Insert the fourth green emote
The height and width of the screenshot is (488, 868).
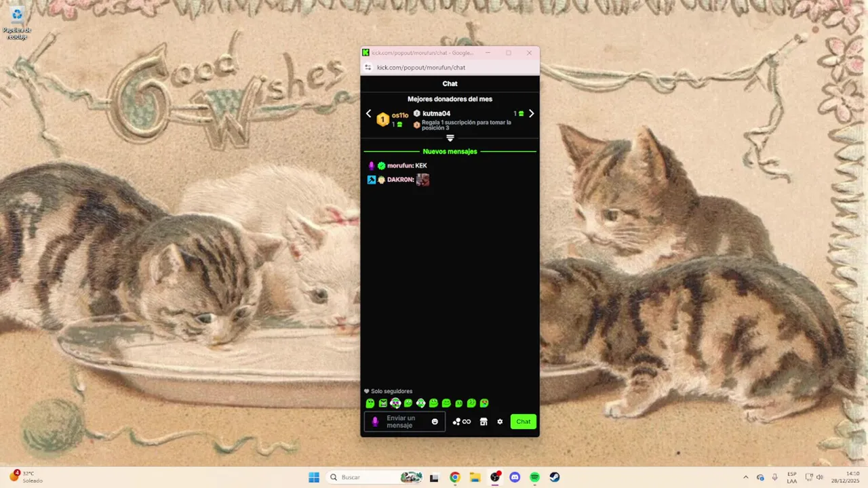click(x=408, y=403)
